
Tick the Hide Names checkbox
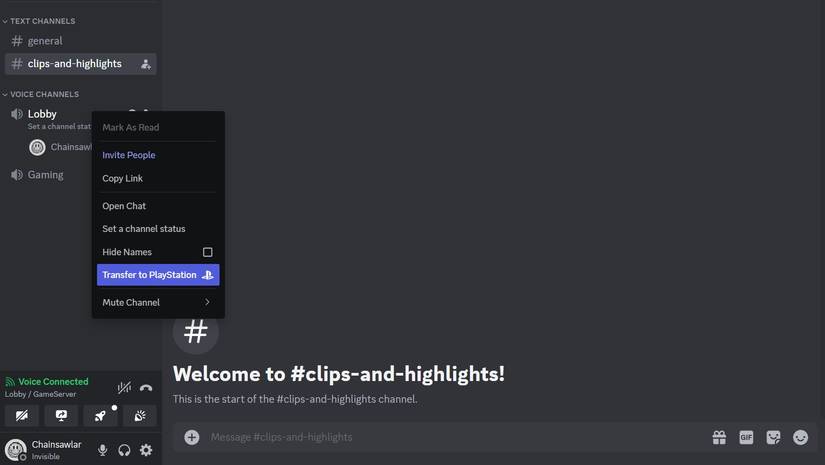(x=208, y=252)
